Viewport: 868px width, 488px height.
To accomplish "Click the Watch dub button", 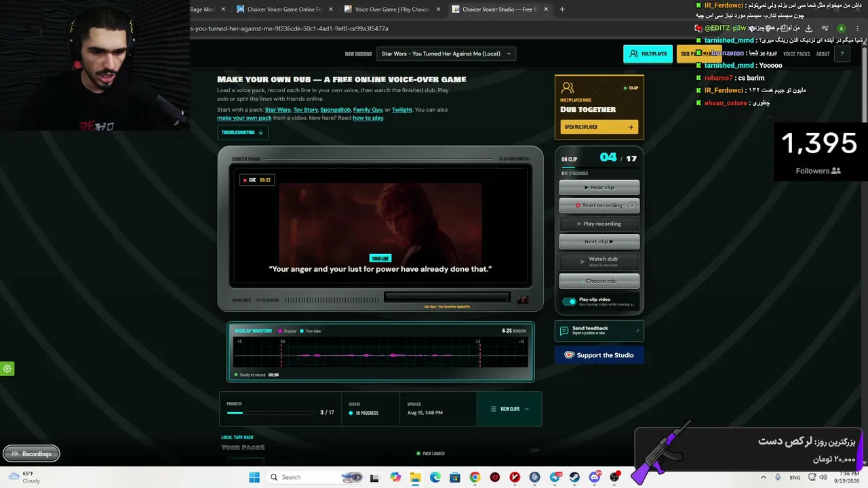I will (x=599, y=261).
